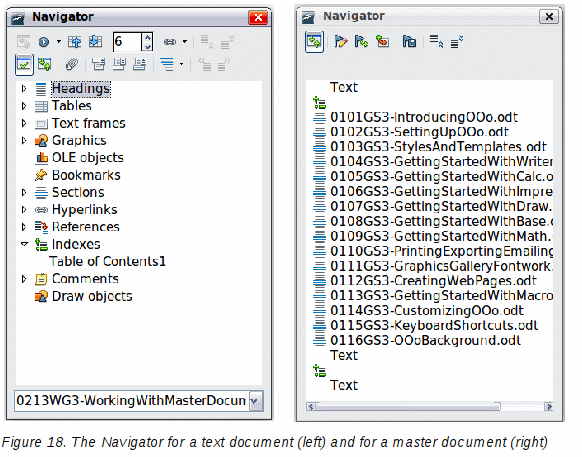Click the disabled Toggle master view icon in left Navigator

click(23, 42)
